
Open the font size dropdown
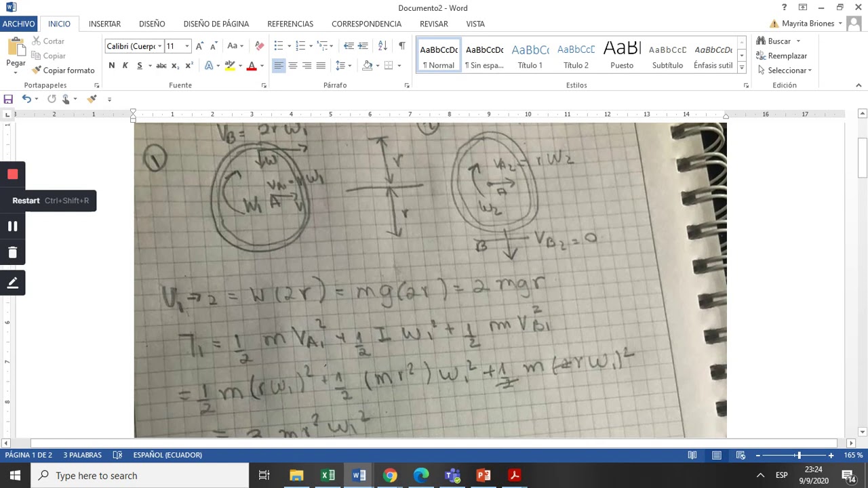[188, 46]
